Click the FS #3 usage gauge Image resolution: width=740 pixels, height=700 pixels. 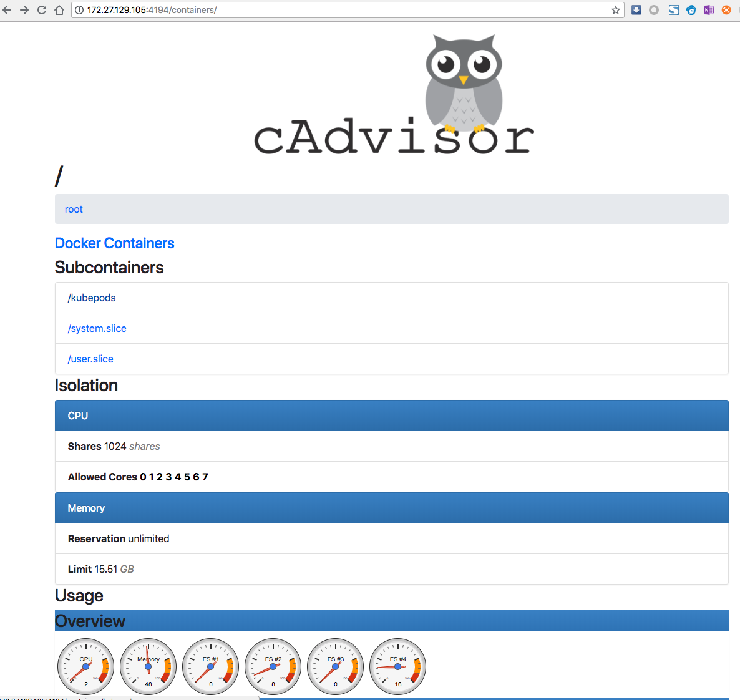336,666
